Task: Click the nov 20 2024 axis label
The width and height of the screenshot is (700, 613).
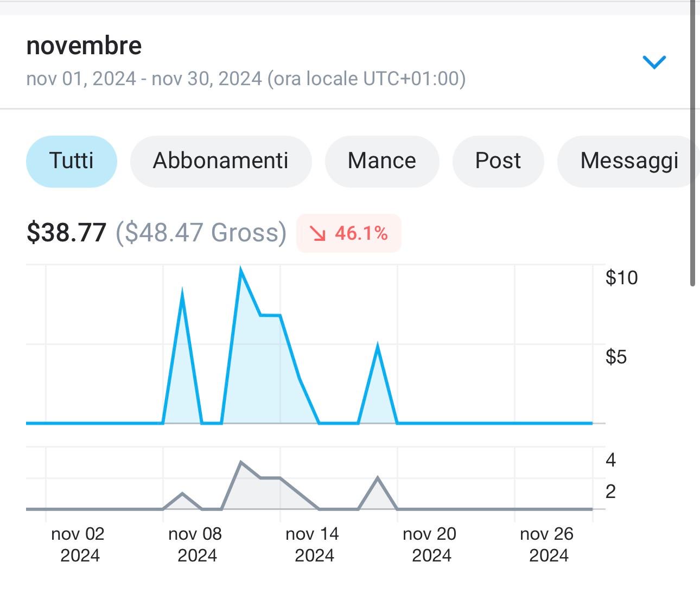Action: [x=430, y=544]
